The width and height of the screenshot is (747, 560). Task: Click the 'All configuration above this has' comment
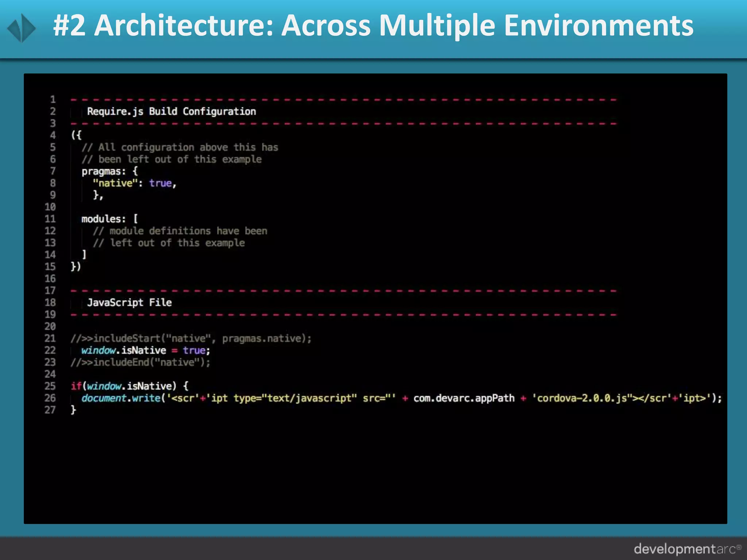[x=180, y=147]
